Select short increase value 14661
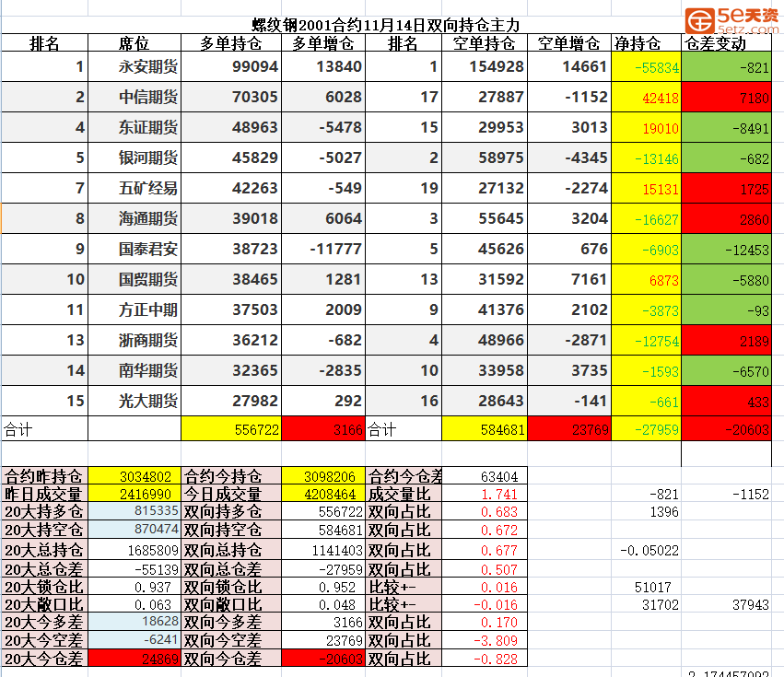 click(x=569, y=66)
